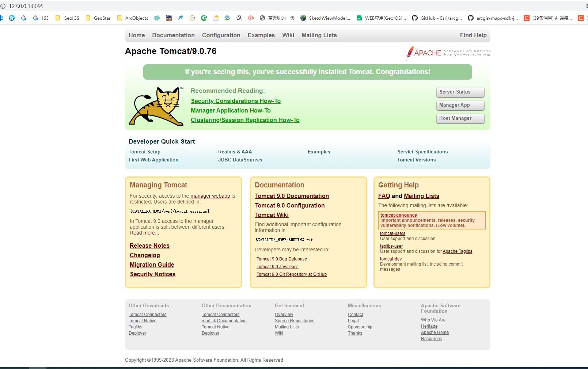The width and height of the screenshot is (588, 369).
Task: Open Source Repositories under Get Involved
Action: click(x=295, y=321)
